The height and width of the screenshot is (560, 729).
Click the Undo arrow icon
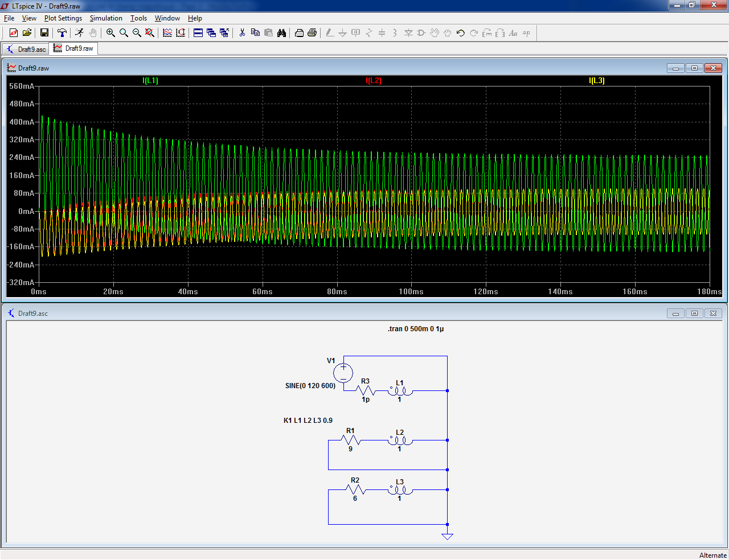[x=461, y=33]
